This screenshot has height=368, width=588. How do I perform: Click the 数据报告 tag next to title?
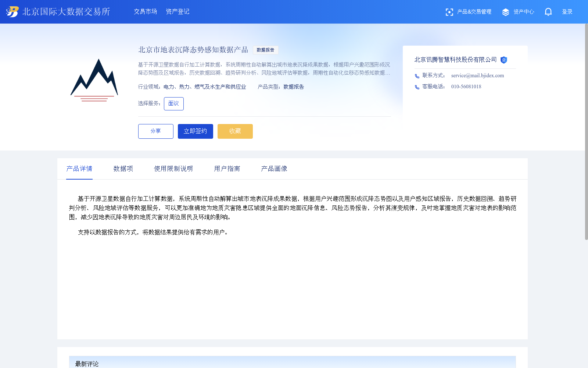tap(265, 50)
